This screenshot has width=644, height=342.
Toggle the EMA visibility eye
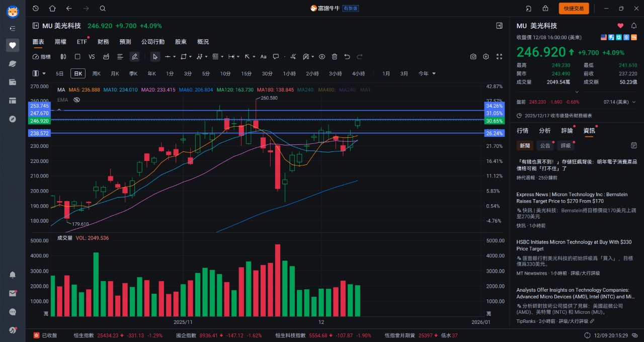77,100
